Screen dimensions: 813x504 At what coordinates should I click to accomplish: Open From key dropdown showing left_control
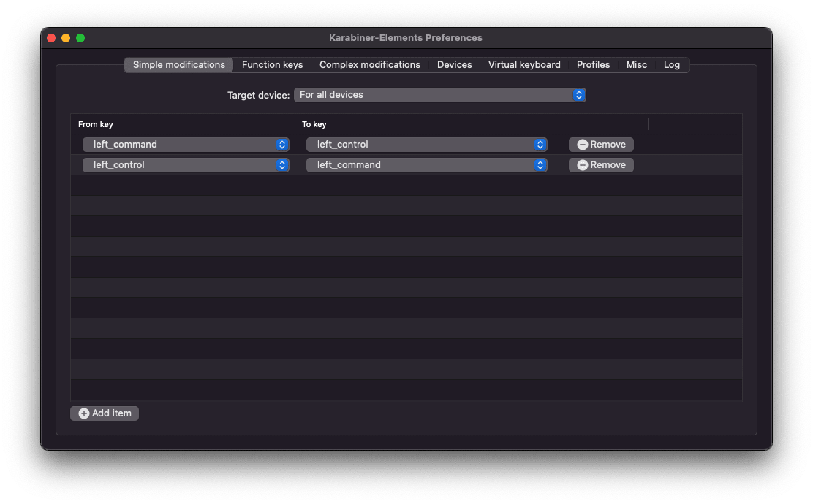186,165
